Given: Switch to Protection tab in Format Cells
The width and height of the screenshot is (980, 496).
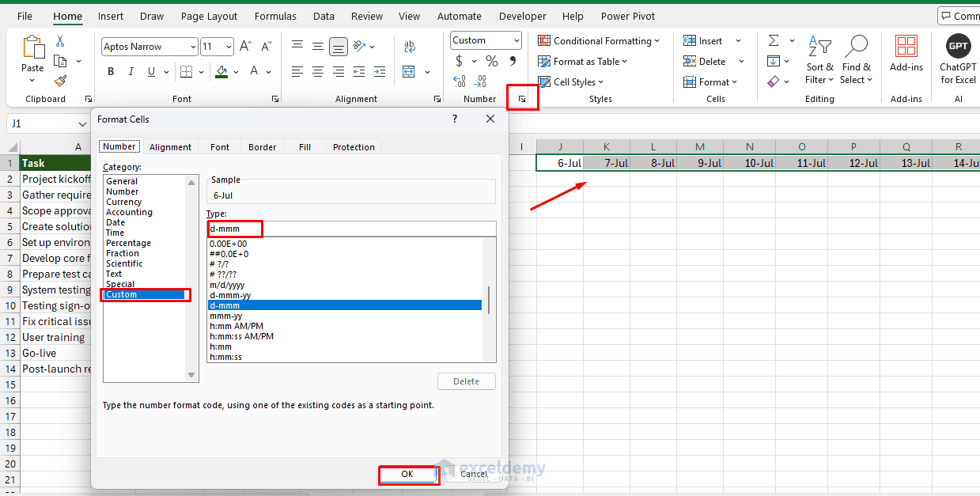Looking at the screenshot, I should [x=354, y=147].
